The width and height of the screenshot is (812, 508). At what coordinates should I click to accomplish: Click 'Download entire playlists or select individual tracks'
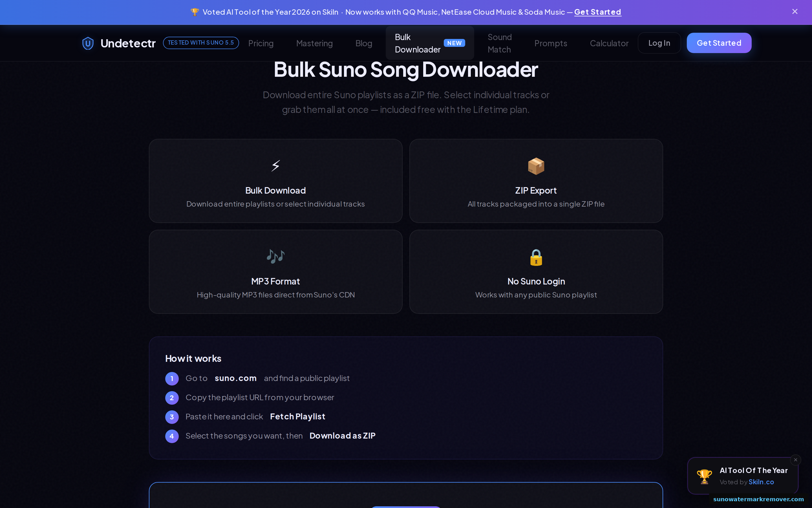pos(275,204)
